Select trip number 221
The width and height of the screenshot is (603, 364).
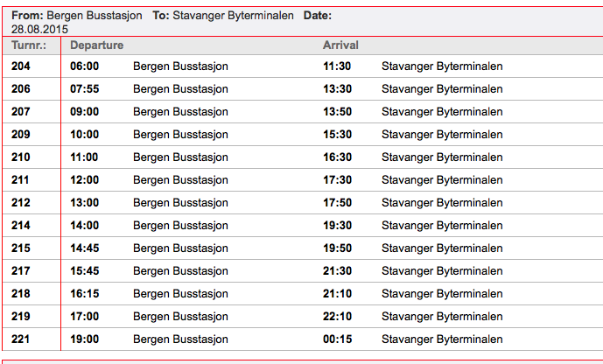[21, 339]
